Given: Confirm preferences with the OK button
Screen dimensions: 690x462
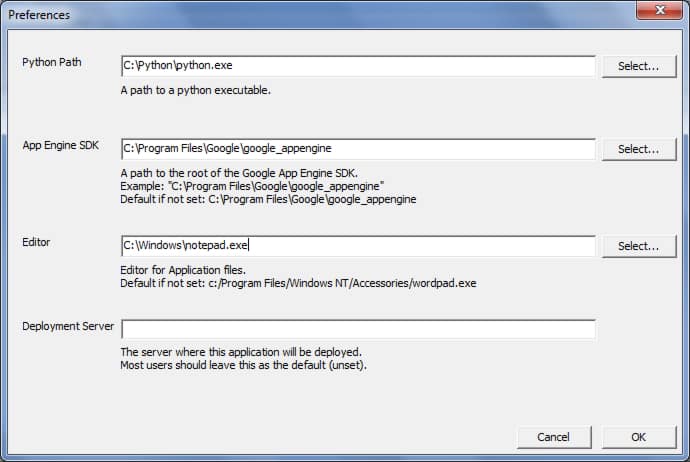Looking at the screenshot, I should [x=638, y=437].
